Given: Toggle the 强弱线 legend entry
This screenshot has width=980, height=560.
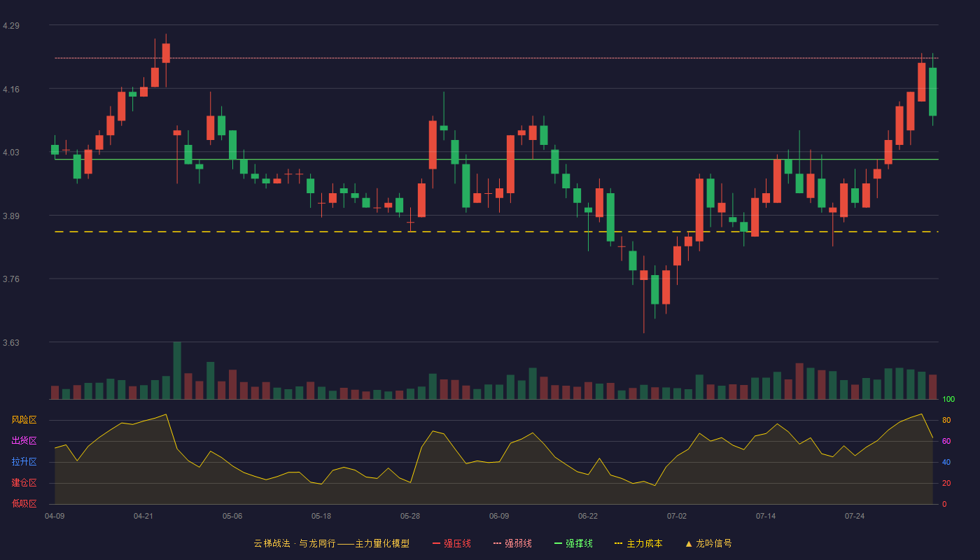Looking at the screenshot, I should (x=512, y=543).
